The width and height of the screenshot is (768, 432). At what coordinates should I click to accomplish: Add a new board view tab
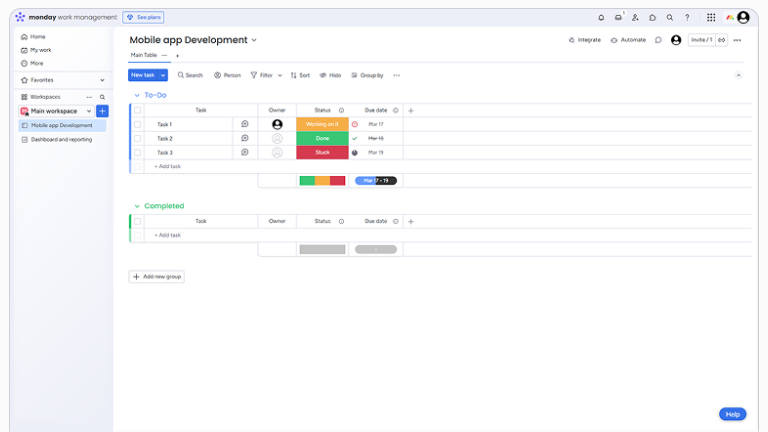(177, 56)
